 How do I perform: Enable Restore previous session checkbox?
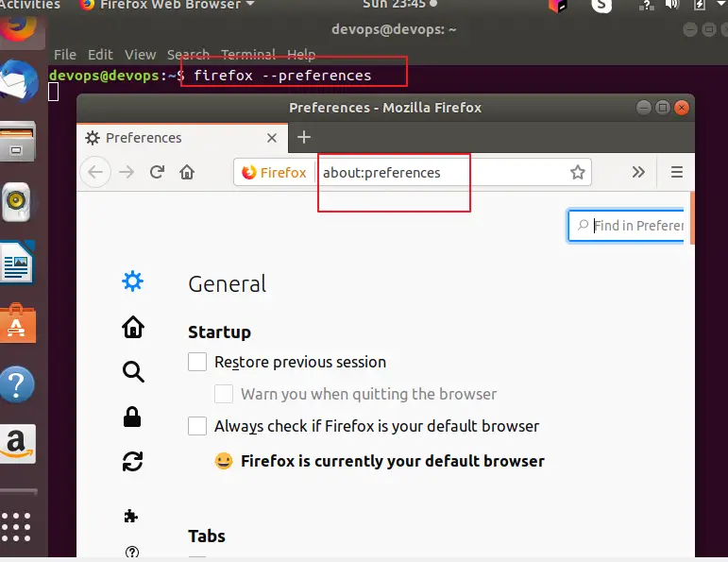coord(197,362)
